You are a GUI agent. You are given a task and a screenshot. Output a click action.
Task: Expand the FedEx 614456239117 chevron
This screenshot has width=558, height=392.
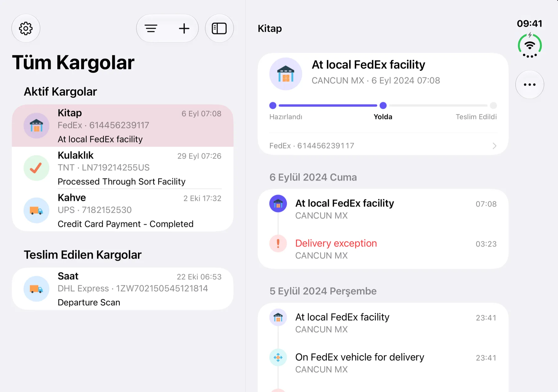point(494,146)
